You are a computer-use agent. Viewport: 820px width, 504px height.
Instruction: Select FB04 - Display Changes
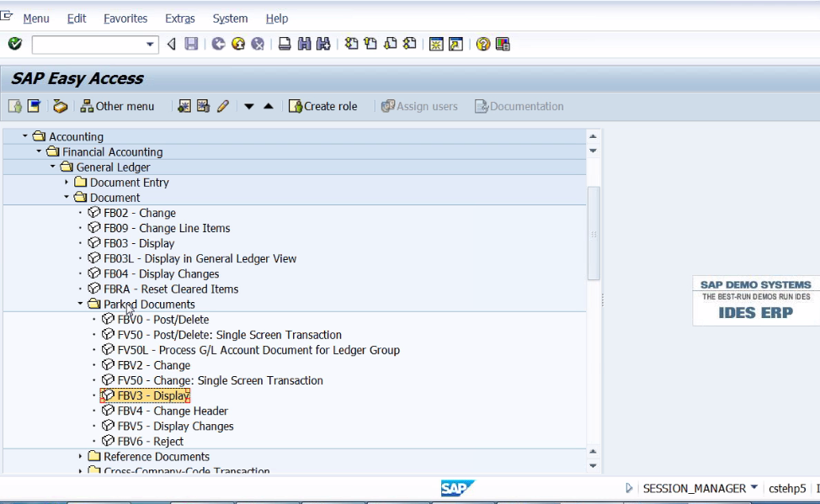pos(161,273)
